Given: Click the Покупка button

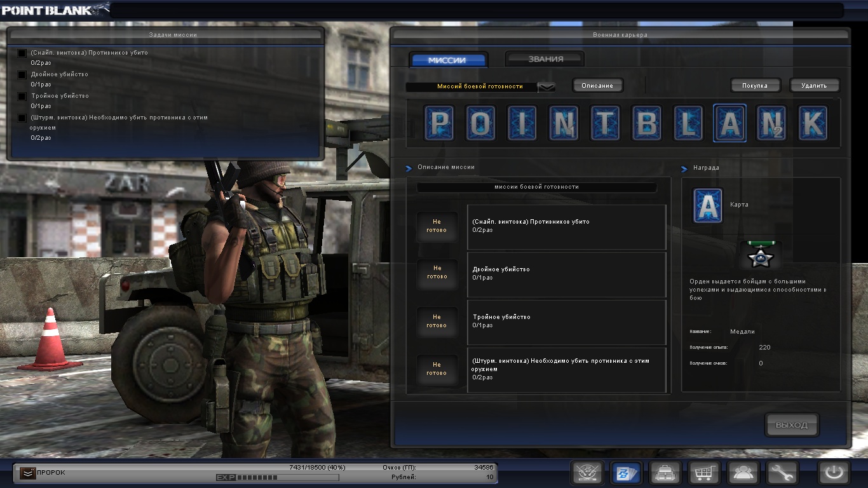Looking at the screenshot, I should click(755, 85).
